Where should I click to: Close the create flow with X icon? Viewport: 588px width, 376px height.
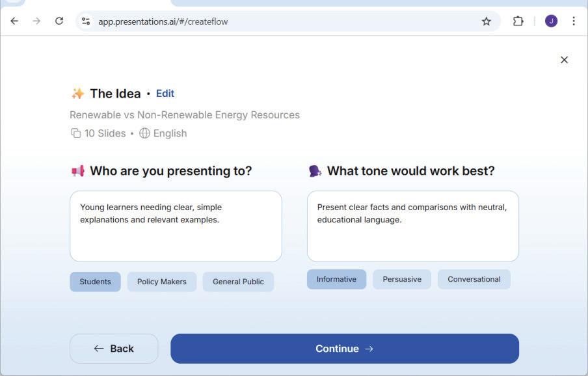tap(564, 60)
